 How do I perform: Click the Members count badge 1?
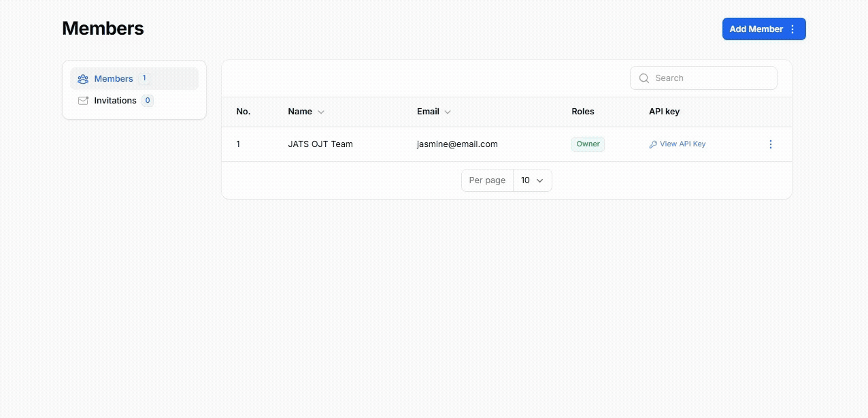144,78
